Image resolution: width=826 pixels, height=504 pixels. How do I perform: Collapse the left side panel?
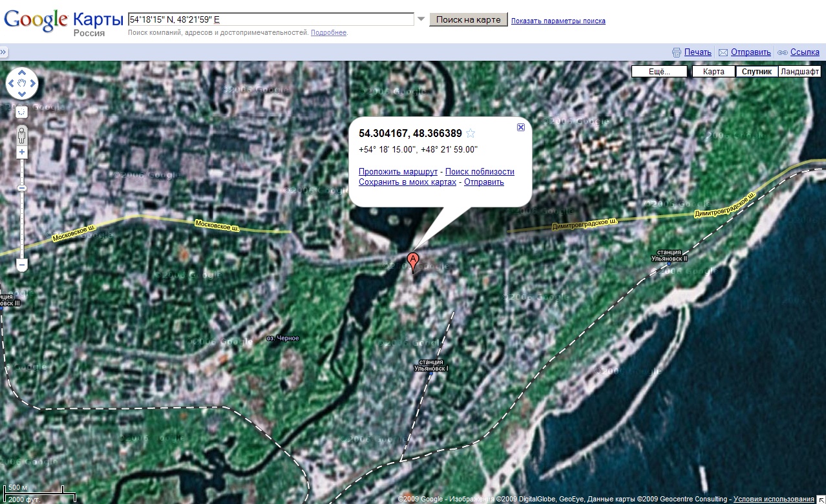click(3, 52)
